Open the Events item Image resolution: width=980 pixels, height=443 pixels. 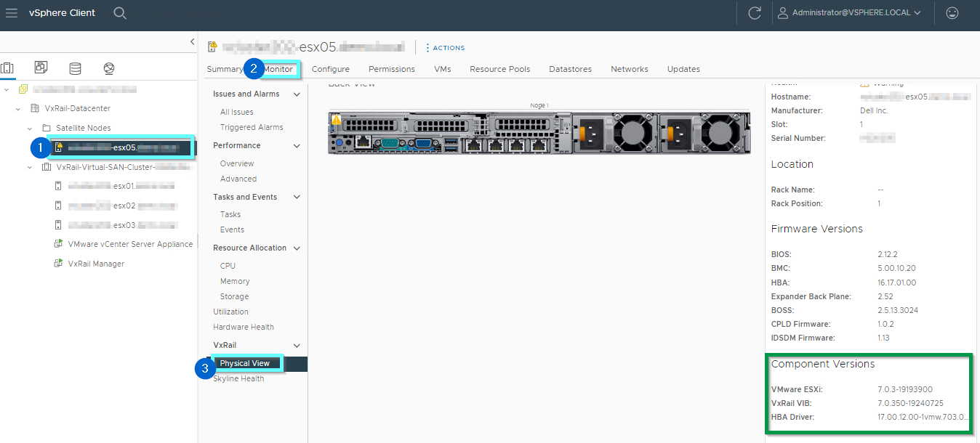(232, 229)
